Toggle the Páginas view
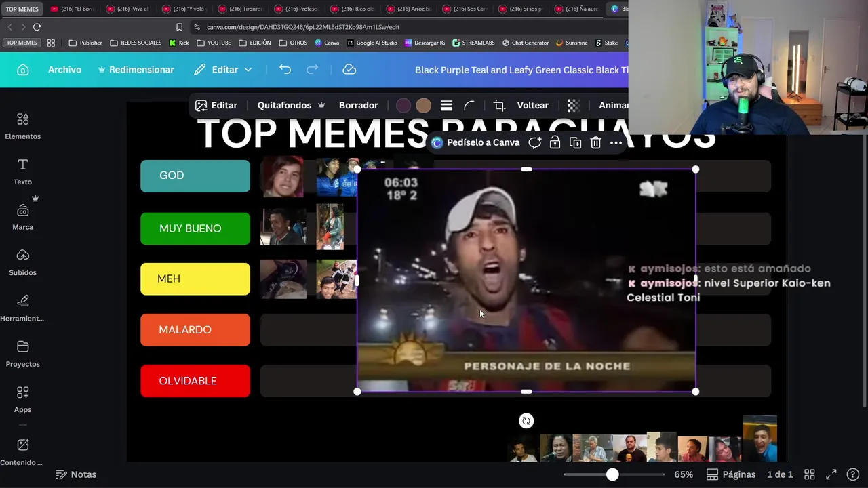 tap(731, 474)
